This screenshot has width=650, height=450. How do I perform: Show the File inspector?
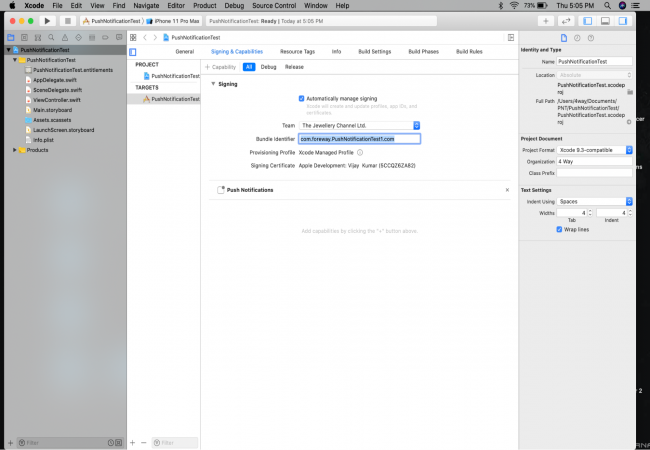click(564, 38)
